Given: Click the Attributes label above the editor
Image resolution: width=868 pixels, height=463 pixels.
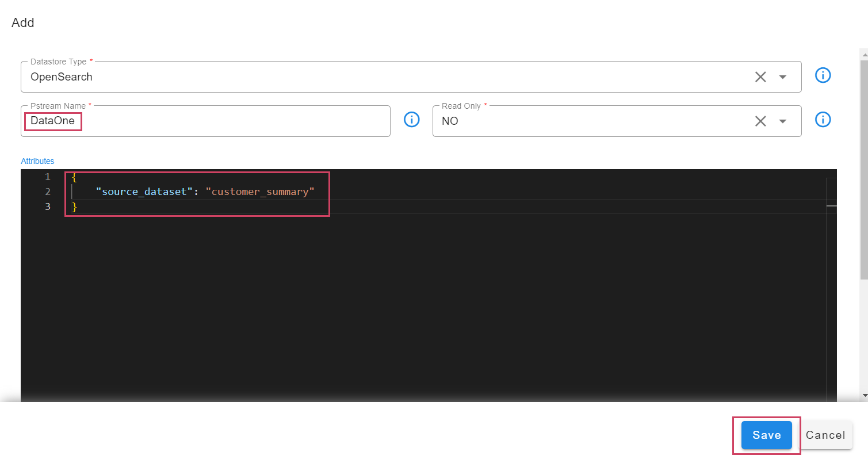Looking at the screenshot, I should pos(37,161).
